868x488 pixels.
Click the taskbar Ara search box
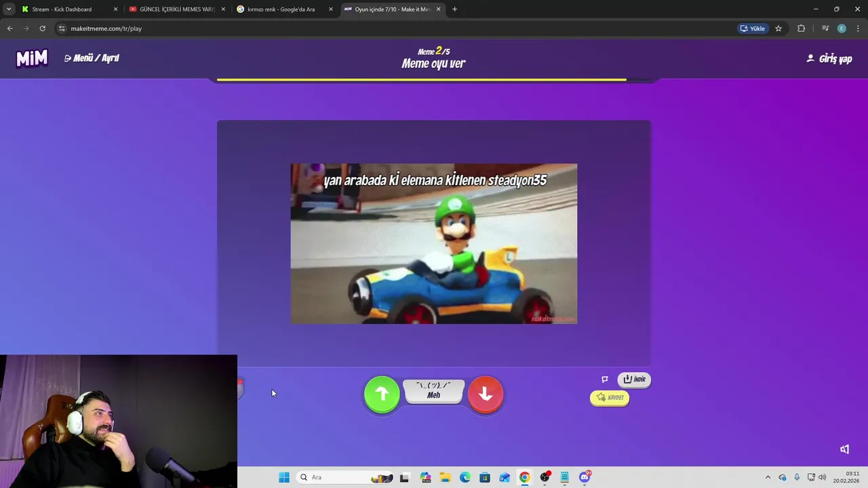(x=346, y=477)
